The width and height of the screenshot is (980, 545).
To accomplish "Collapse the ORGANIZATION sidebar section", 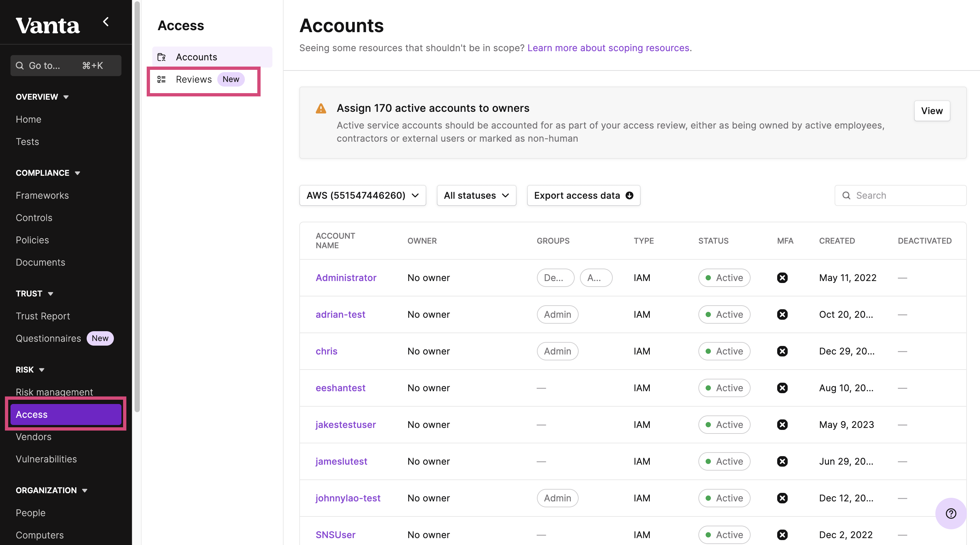I will click(x=52, y=490).
